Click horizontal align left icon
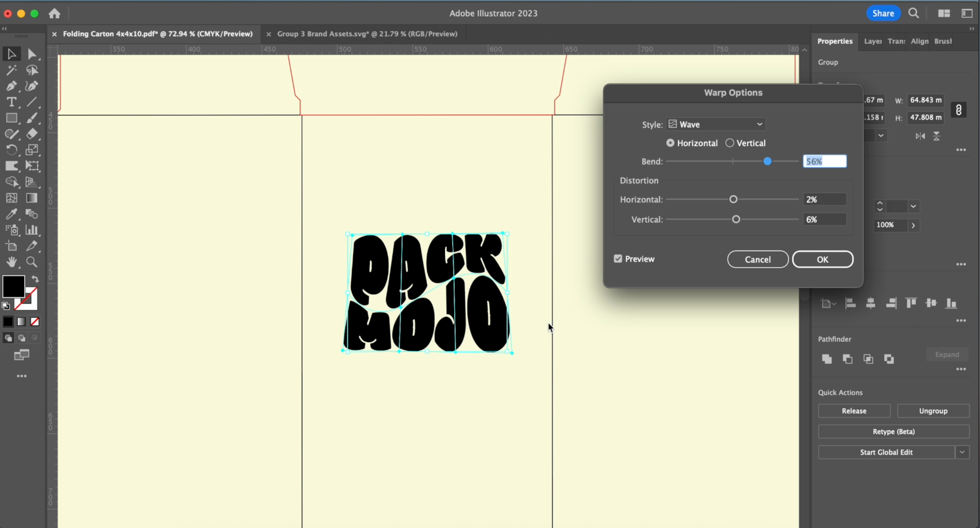The image size is (980, 528). point(851,304)
